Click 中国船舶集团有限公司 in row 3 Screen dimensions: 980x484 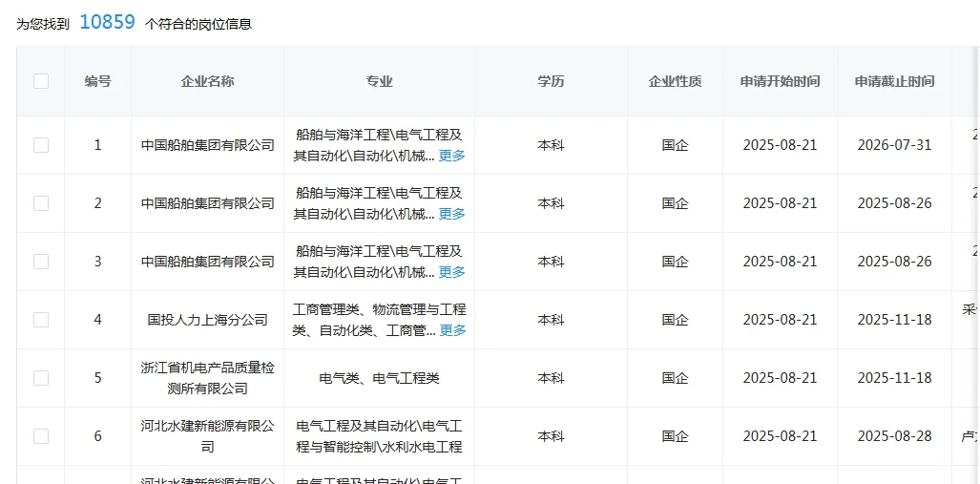tap(207, 262)
